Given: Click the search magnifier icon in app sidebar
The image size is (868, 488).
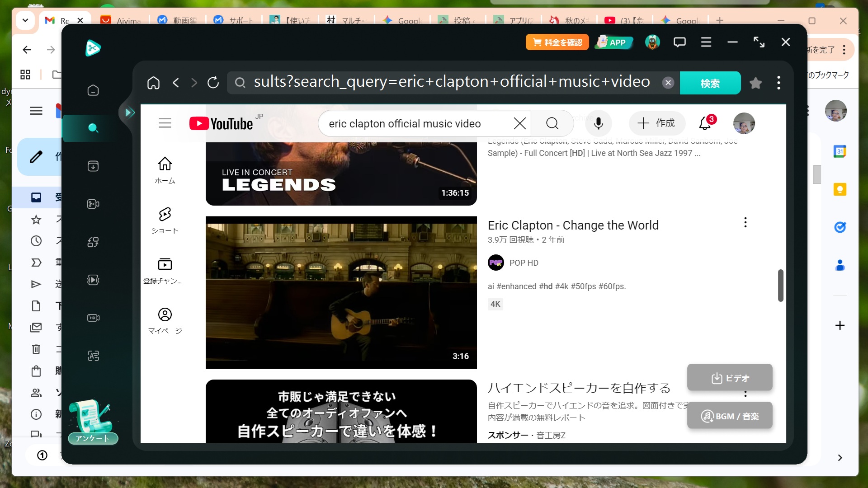Looking at the screenshot, I should pos(93,128).
